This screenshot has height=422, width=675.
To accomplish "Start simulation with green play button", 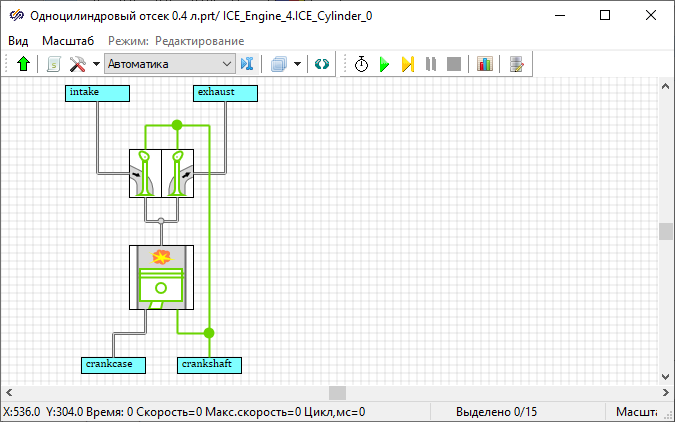I will [x=384, y=64].
